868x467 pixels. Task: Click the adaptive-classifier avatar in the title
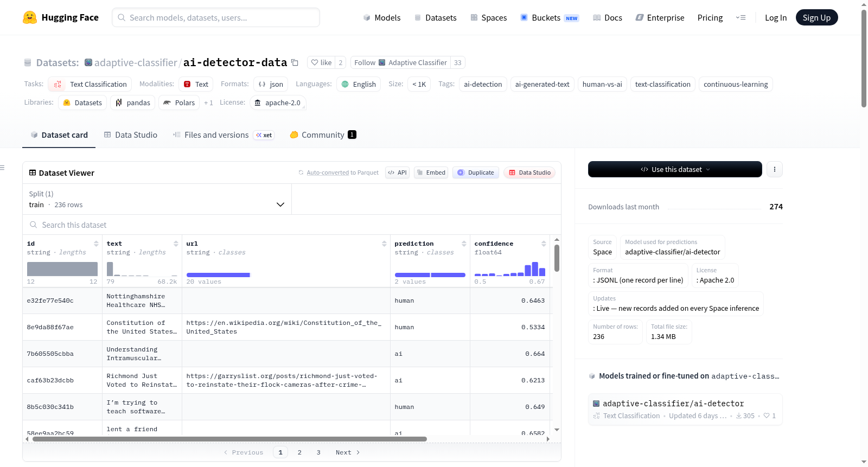pos(88,62)
